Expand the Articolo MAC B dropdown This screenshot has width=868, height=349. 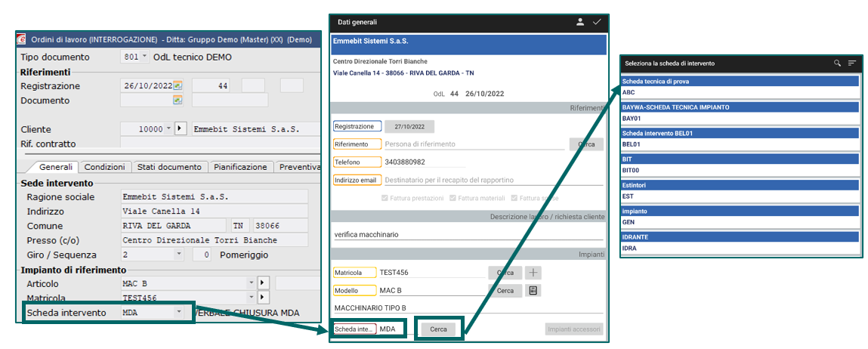252,283
